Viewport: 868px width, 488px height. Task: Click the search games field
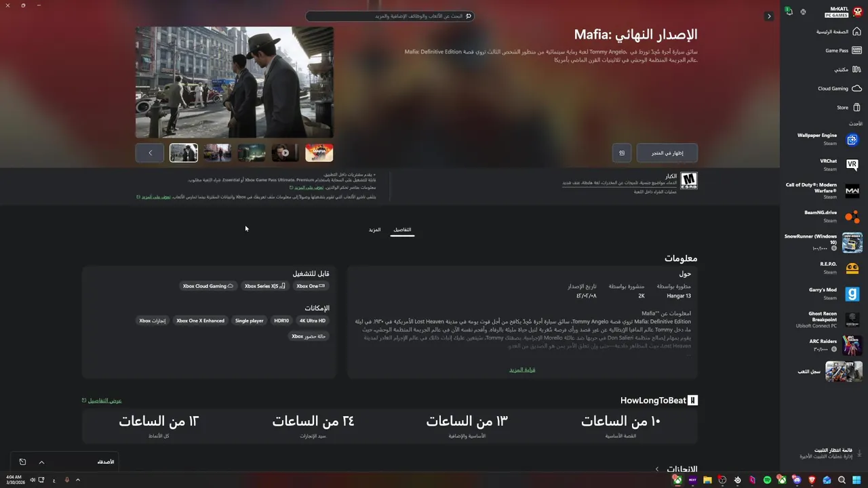point(389,16)
